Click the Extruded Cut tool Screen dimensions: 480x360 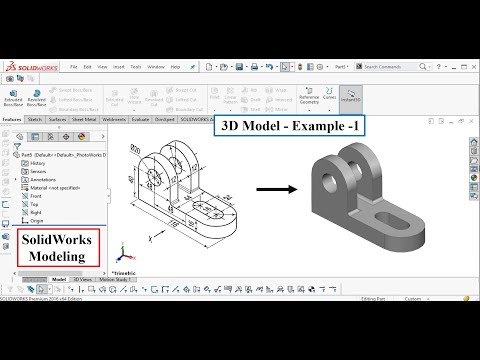[114, 98]
